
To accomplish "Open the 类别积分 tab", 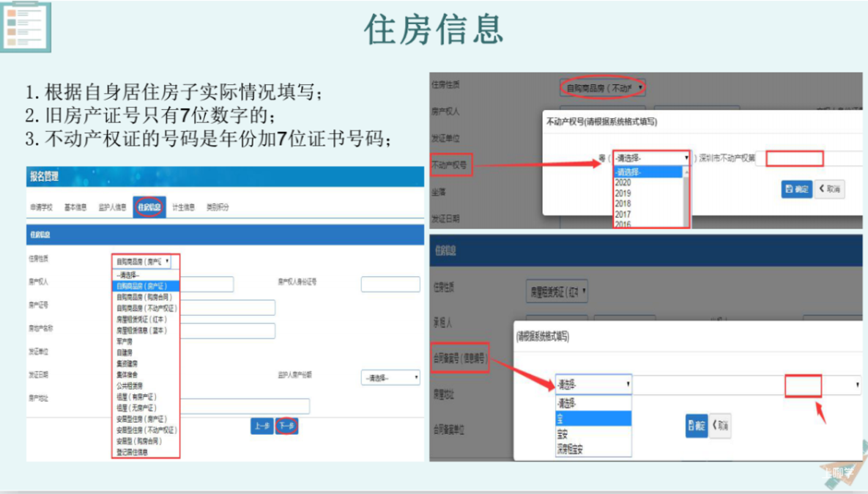I will coord(218,207).
